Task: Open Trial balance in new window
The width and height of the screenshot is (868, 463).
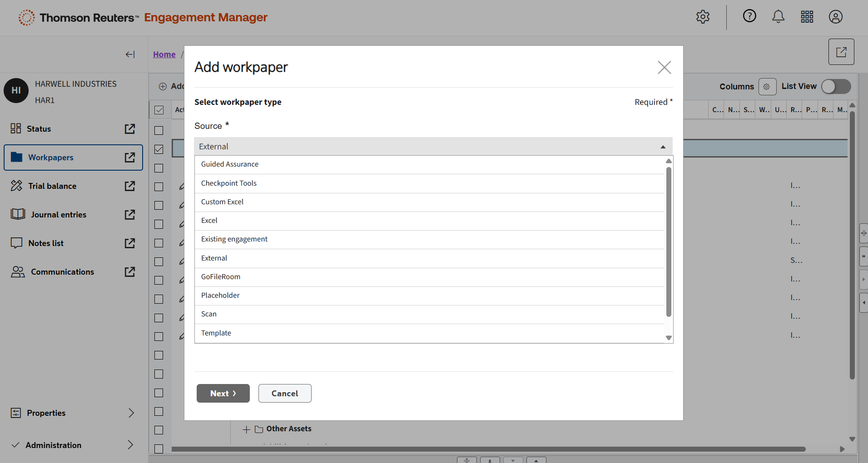Action: click(130, 186)
